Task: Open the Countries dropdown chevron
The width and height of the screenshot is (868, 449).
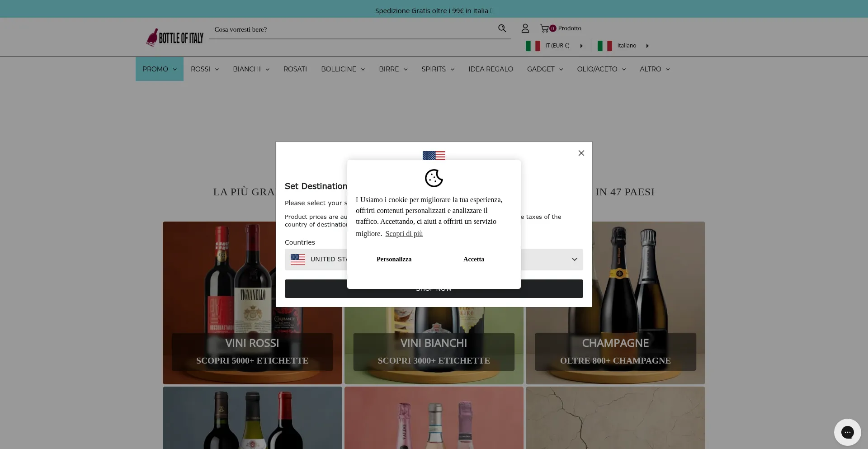Action: pyautogui.click(x=575, y=260)
